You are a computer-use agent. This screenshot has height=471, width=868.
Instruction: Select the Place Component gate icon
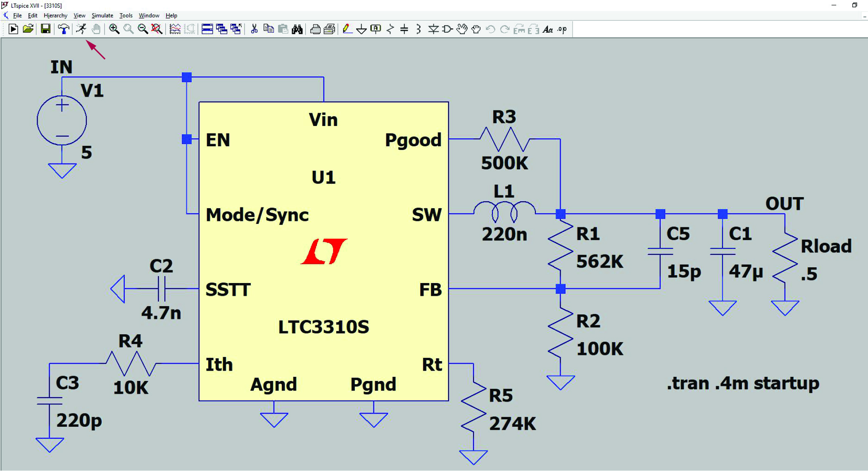coord(447,29)
